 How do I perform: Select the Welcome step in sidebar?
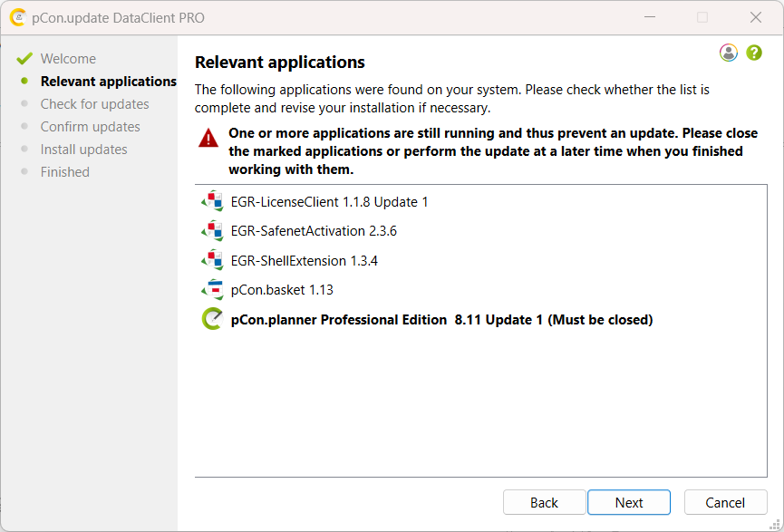pos(68,59)
